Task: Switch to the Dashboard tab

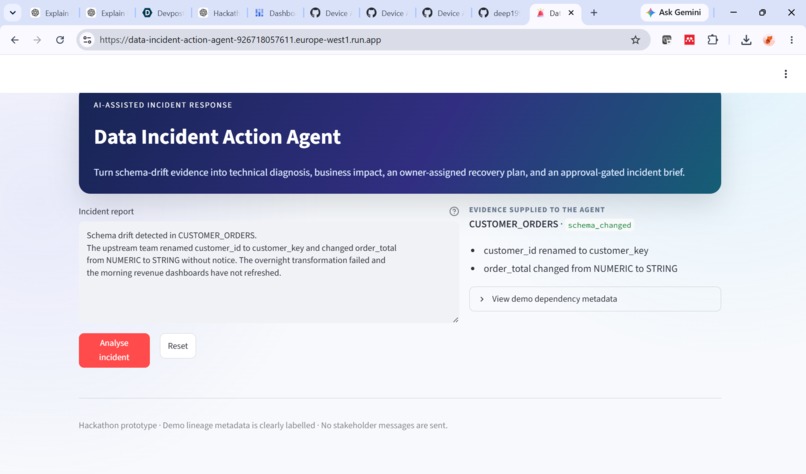Action: [x=274, y=13]
